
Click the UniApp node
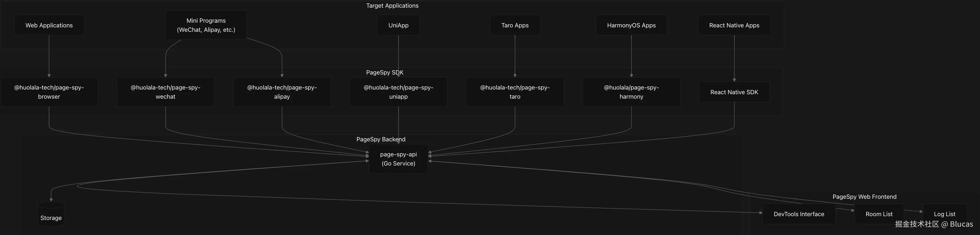coord(398,25)
